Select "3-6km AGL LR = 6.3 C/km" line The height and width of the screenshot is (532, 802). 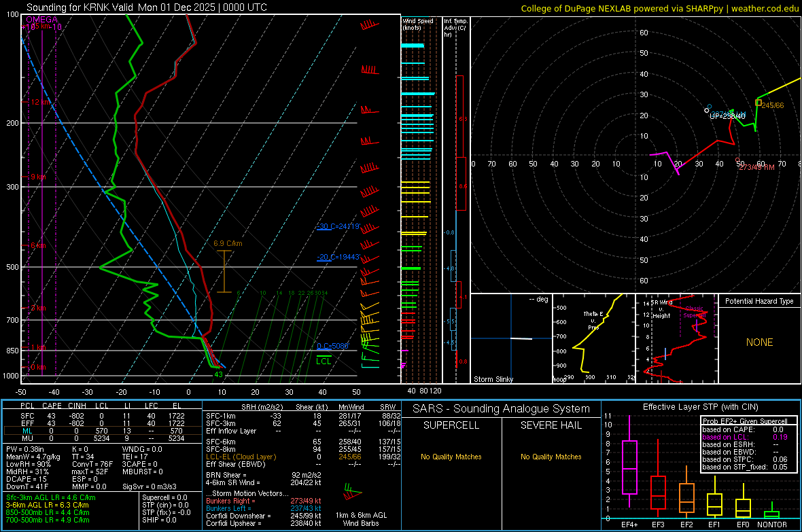[x=47, y=505]
